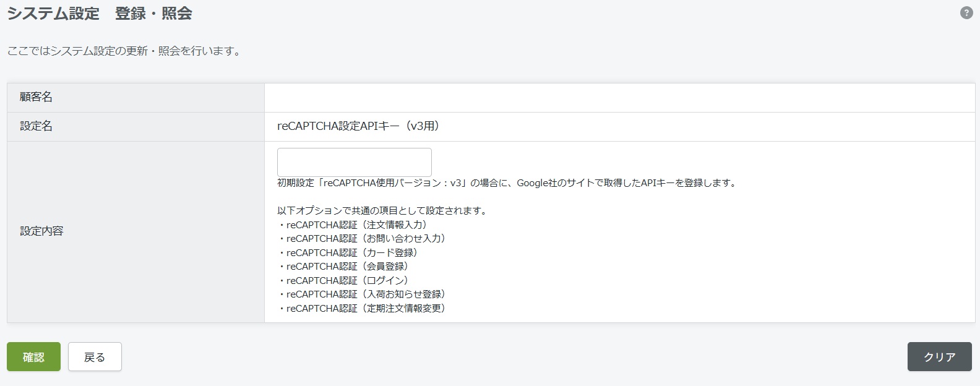Click the reCAPTCHA認証（カード登録） list item
Screen dimensions: 980x386
tap(351, 253)
